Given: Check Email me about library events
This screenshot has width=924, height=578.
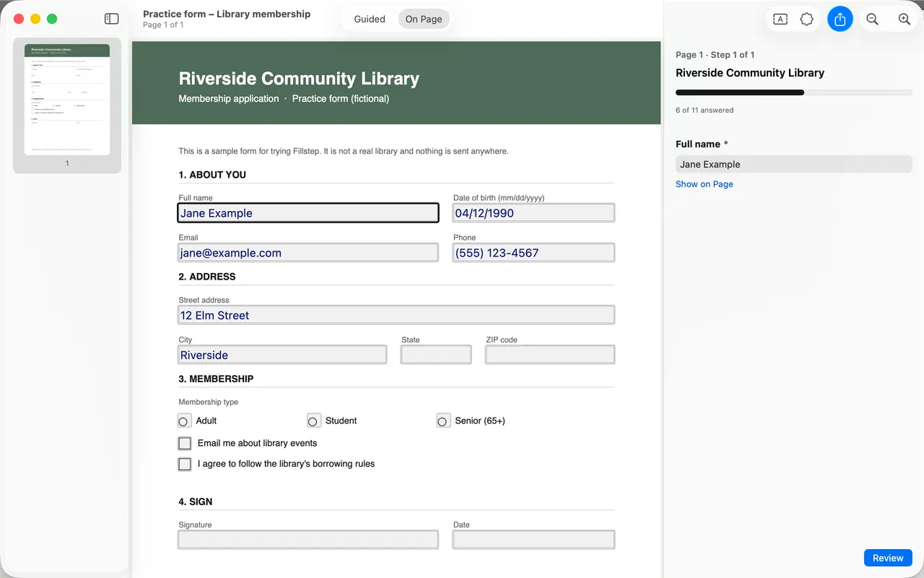Looking at the screenshot, I should click(185, 444).
